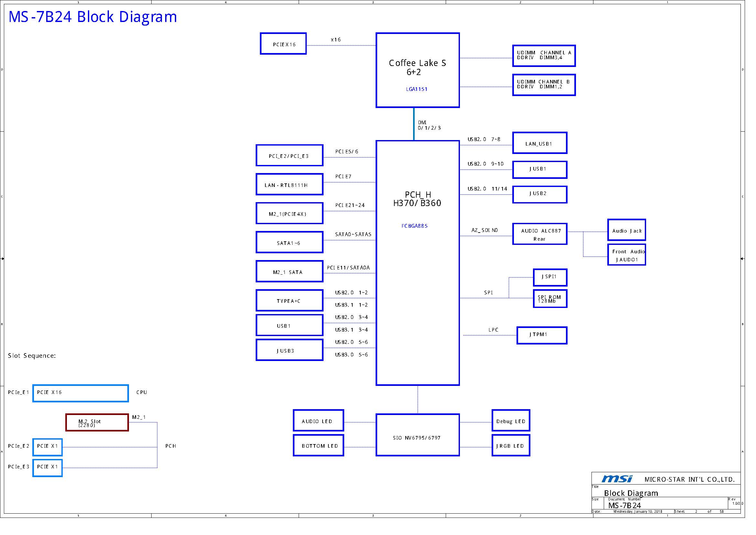Screen dimensions: 756x535
Task: Click the "JUSB2" block
Action: [x=540, y=194]
